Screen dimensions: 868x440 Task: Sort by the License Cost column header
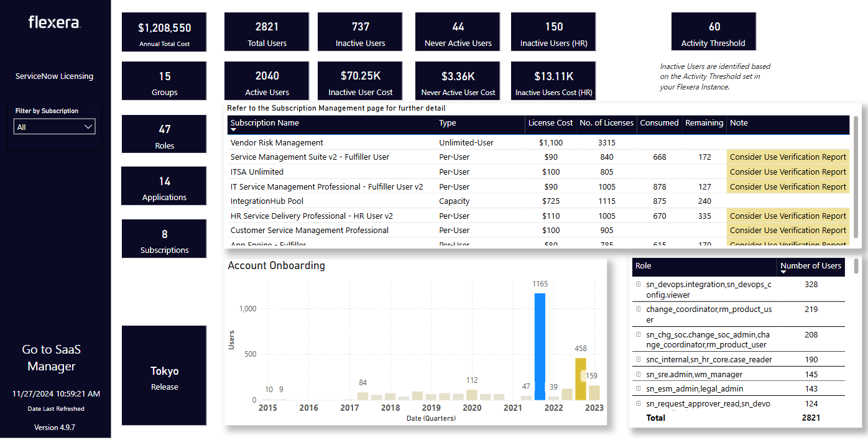(550, 123)
